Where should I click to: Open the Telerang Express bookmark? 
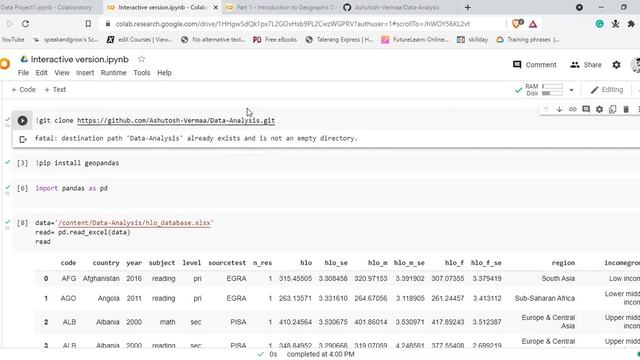339,40
